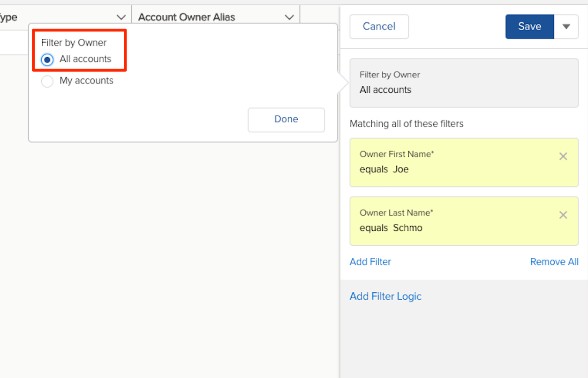The image size is (588, 378).
Task: Confirm owner filter with Done
Action: (286, 120)
